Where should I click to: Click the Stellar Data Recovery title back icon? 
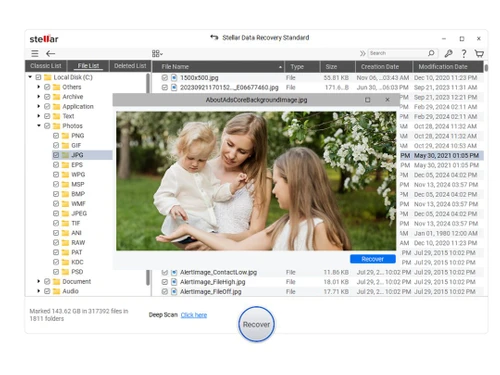pos(214,37)
